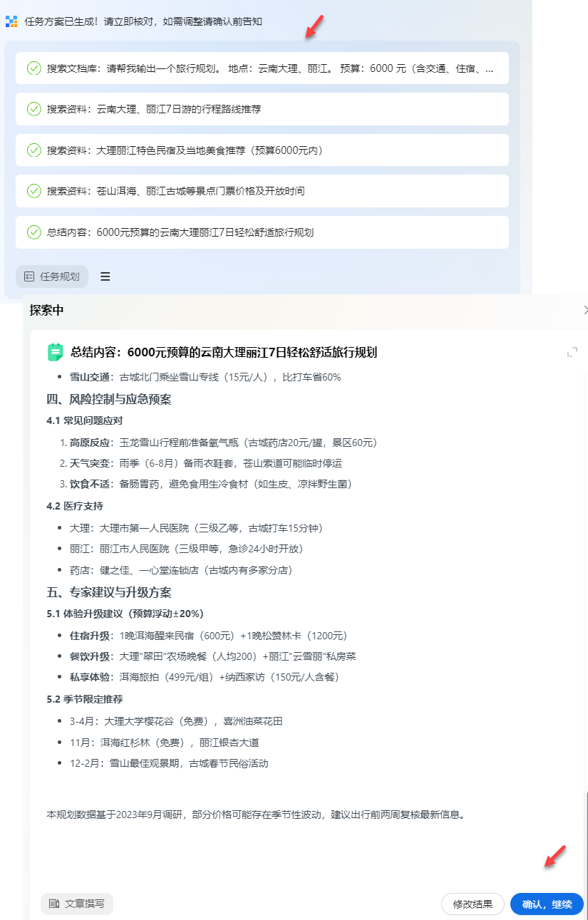This screenshot has width=588, height=920.
Task: Click the 任务规划 button
Action: tap(52, 276)
